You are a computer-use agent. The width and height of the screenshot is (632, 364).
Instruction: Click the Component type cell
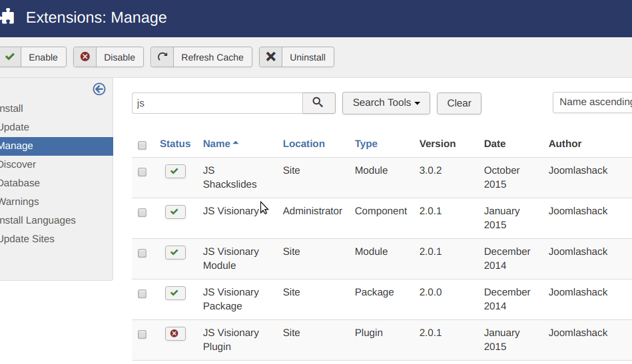(381, 212)
